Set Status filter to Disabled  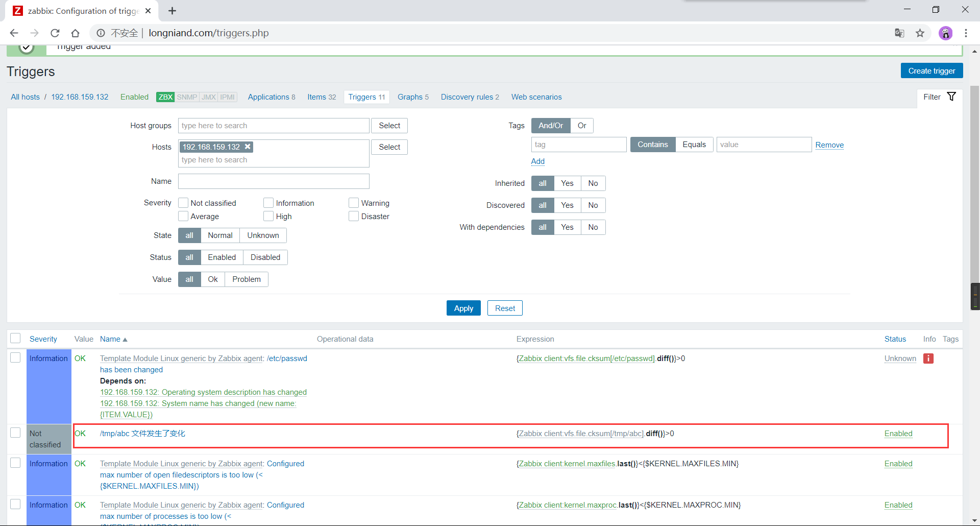pos(265,257)
